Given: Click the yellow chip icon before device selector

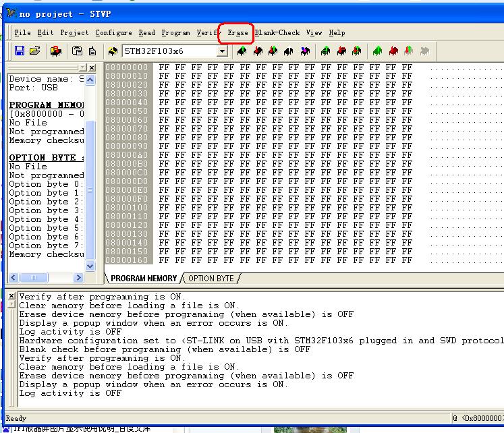Looking at the screenshot, I should 113,51.
